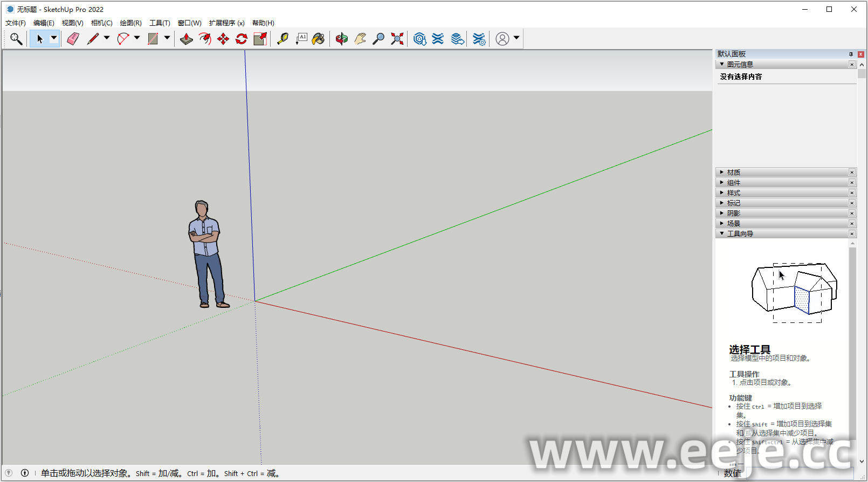Open the Arc tool dropdown arrow
This screenshot has width=868, height=482.
(137, 38)
